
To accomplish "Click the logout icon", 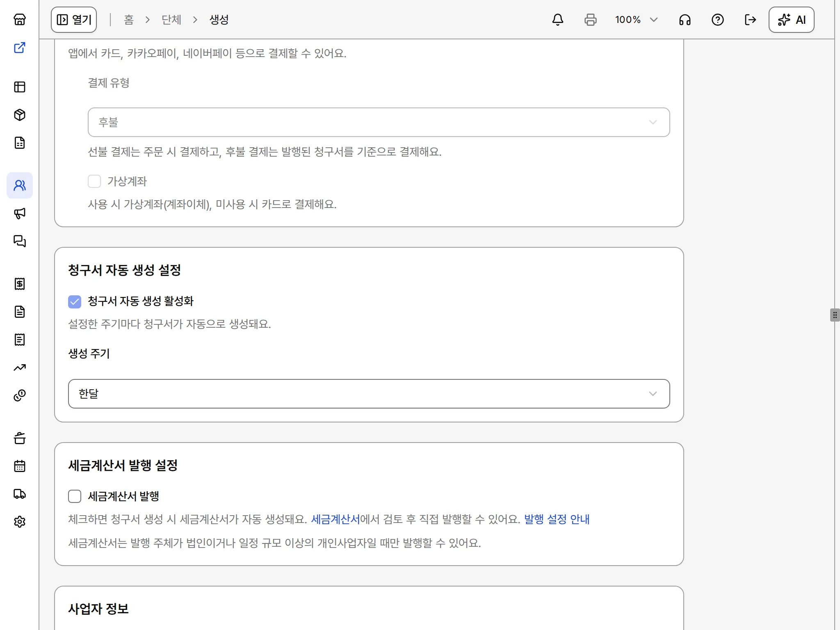I will pyautogui.click(x=751, y=20).
